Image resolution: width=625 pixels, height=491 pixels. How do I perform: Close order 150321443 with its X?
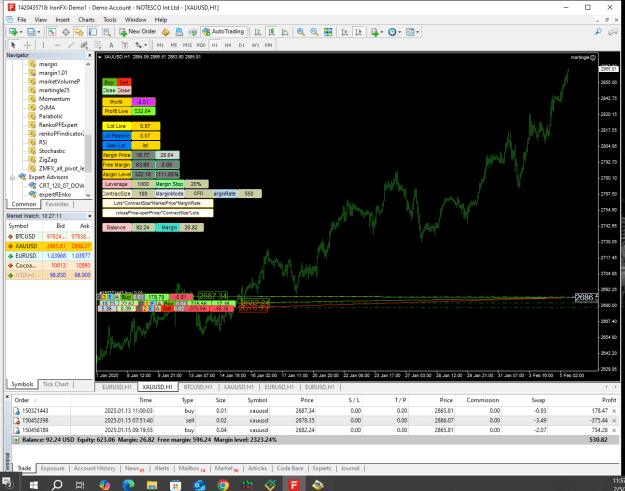pyautogui.click(x=614, y=410)
